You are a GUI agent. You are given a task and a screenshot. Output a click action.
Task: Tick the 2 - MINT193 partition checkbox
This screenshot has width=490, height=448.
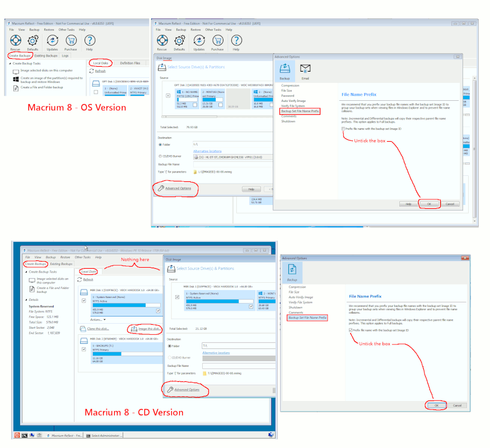coord(221,105)
